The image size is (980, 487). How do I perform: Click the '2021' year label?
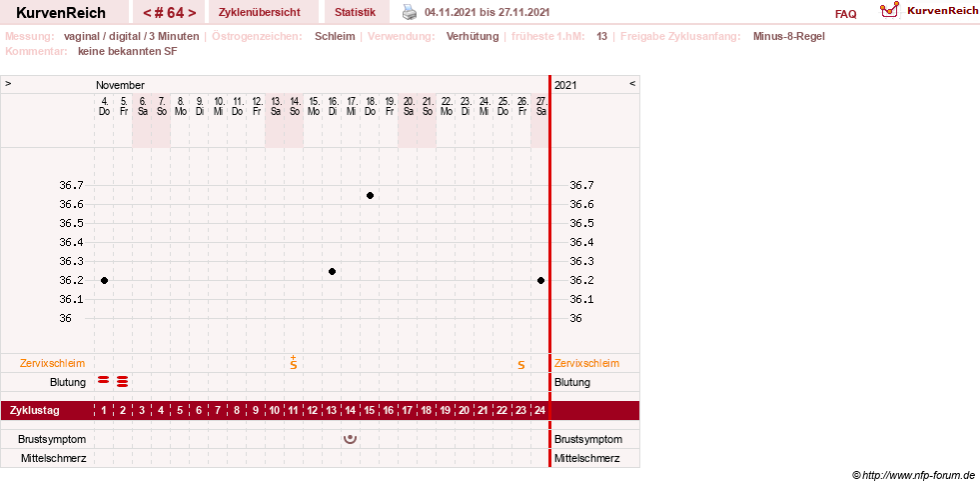(x=565, y=85)
